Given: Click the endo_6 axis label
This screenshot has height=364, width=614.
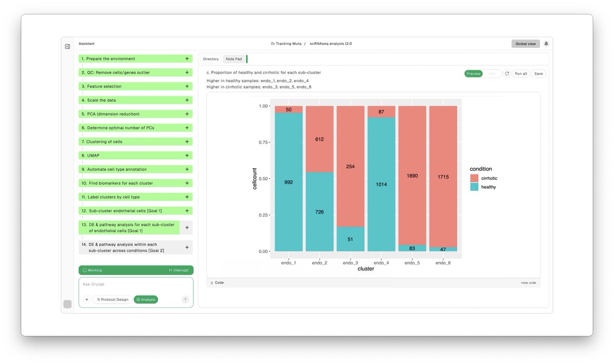Looking at the screenshot, I should pos(443,263).
